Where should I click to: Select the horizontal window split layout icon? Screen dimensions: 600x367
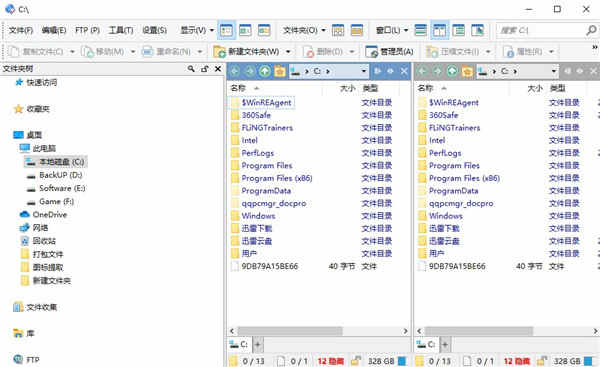pos(421,30)
